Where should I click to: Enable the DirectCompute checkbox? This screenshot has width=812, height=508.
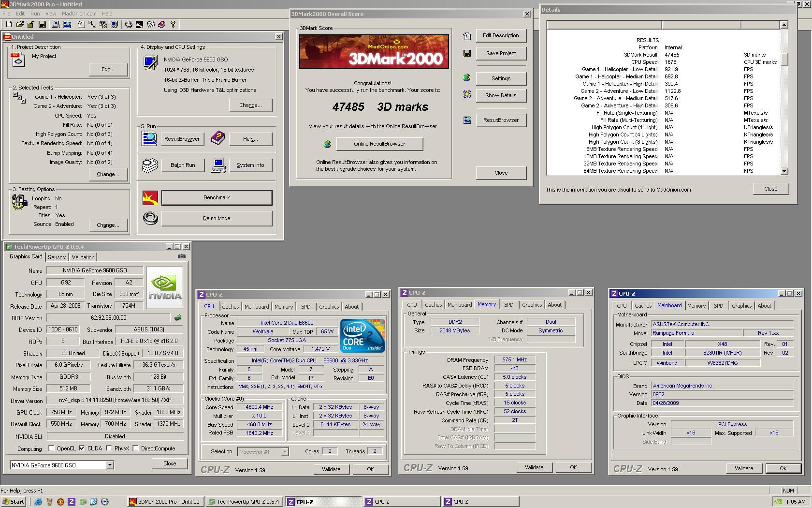pyautogui.click(x=135, y=448)
